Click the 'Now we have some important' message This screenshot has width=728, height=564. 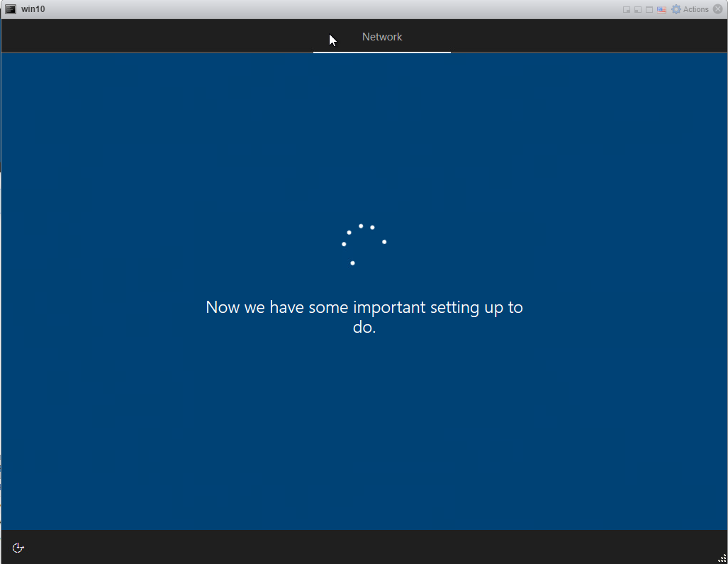point(364,317)
